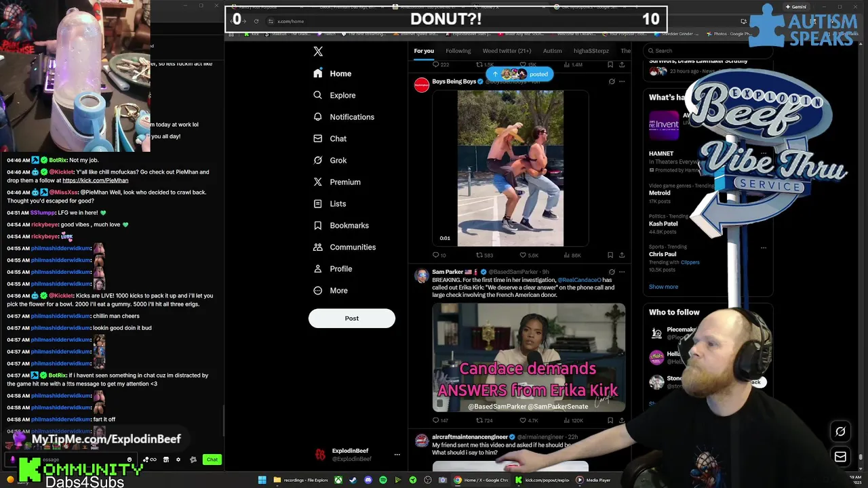Open the Grok icon on Boys Being Boys post

point(612,81)
